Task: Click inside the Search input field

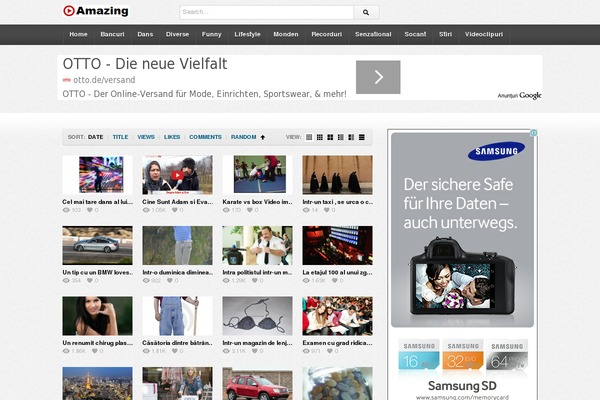Action: click(266, 12)
